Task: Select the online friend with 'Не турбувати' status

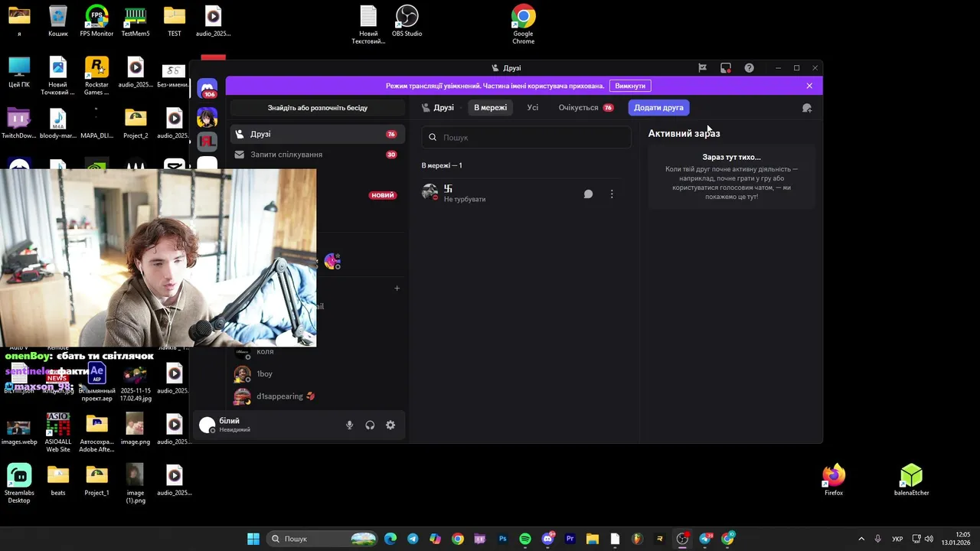Action: (x=526, y=194)
